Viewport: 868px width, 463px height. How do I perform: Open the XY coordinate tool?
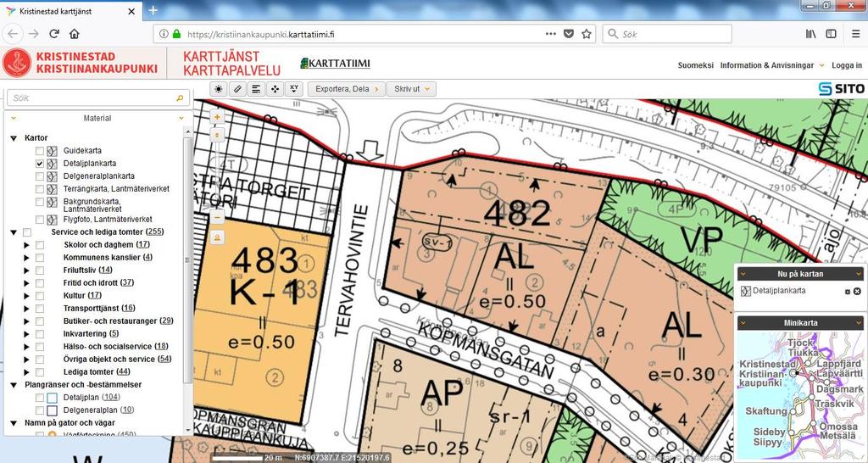tap(294, 89)
